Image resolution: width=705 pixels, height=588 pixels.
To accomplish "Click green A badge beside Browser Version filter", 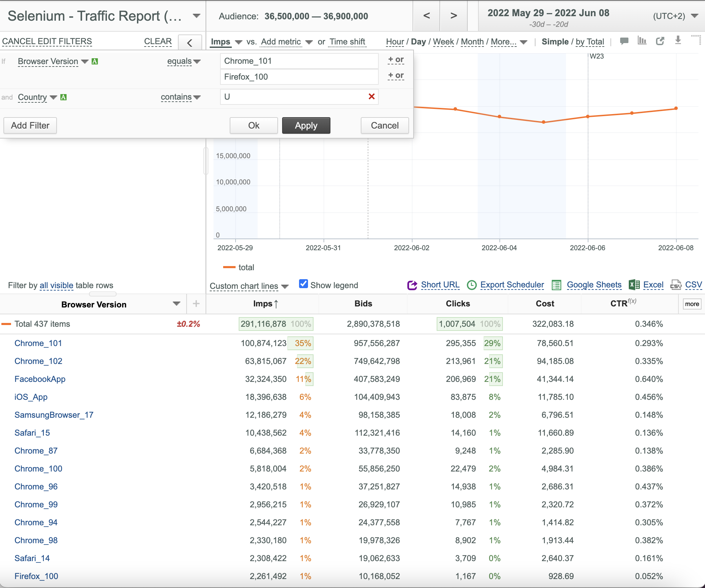I will click(x=95, y=61).
